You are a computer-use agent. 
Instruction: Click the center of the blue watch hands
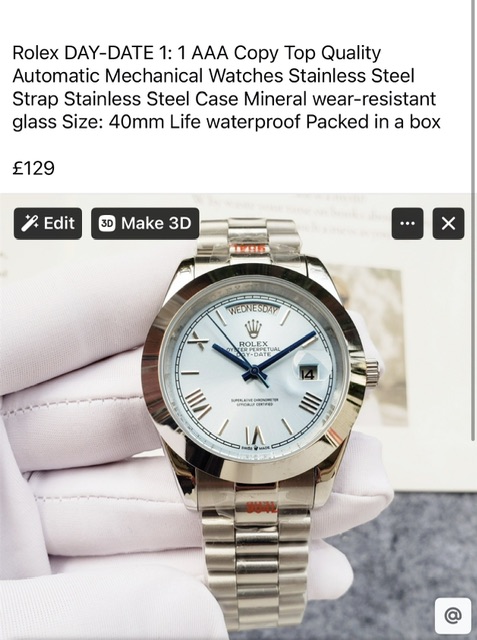click(x=254, y=371)
